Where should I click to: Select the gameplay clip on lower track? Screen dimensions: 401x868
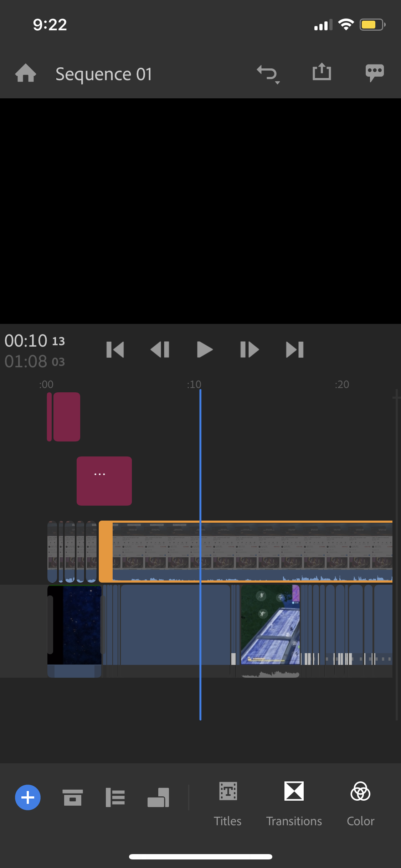[271, 631]
